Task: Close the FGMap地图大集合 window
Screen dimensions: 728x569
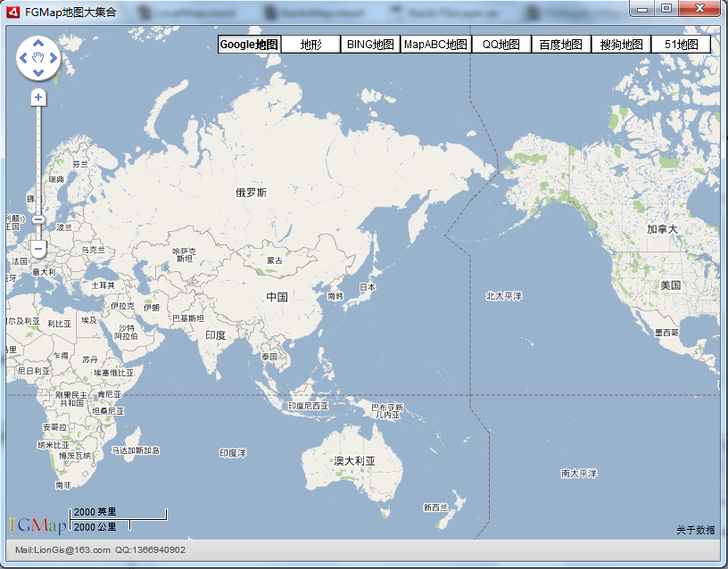Action: point(700,8)
